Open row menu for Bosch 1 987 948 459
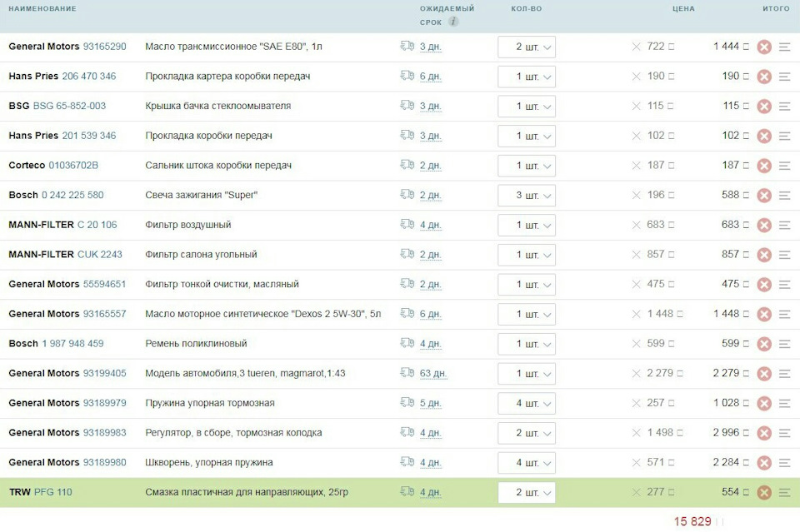Viewport: 800px width, 532px height. (785, 344)
